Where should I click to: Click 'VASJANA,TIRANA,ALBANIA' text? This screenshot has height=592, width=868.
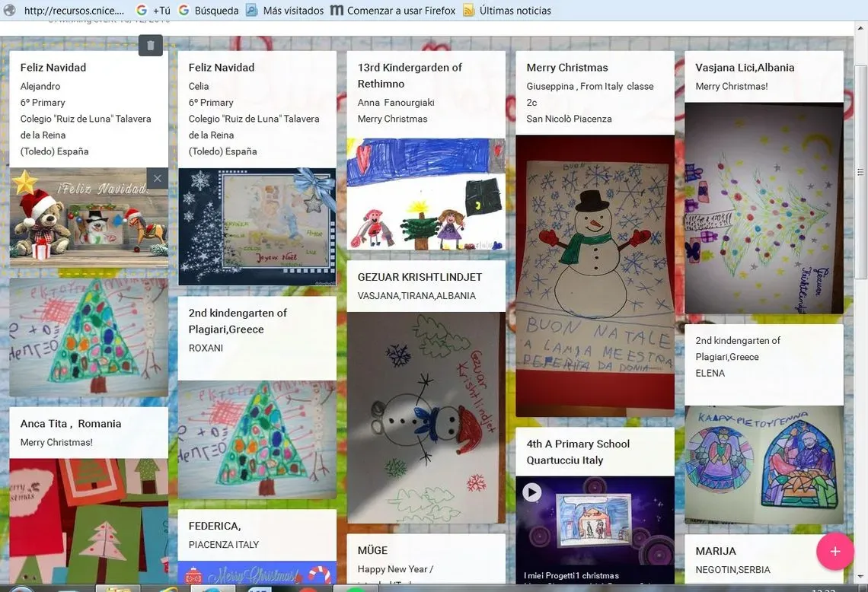[416, 296]
